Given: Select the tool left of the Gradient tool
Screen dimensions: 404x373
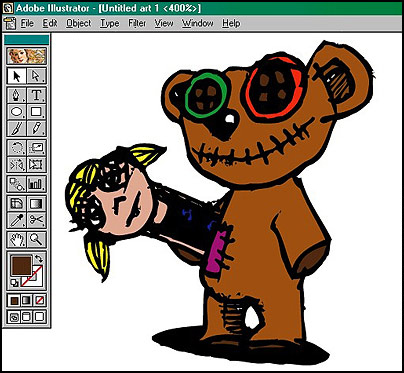Looking at the screenshot, I should (x=17, y=203).
